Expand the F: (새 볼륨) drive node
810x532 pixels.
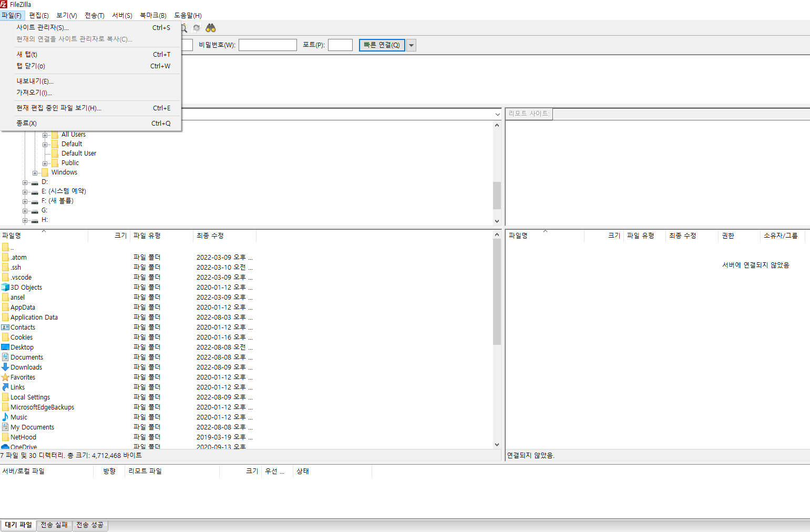(25, 201)
